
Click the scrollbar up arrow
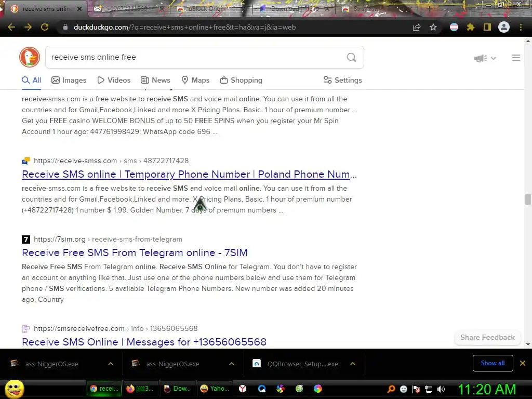click(528, 41)
